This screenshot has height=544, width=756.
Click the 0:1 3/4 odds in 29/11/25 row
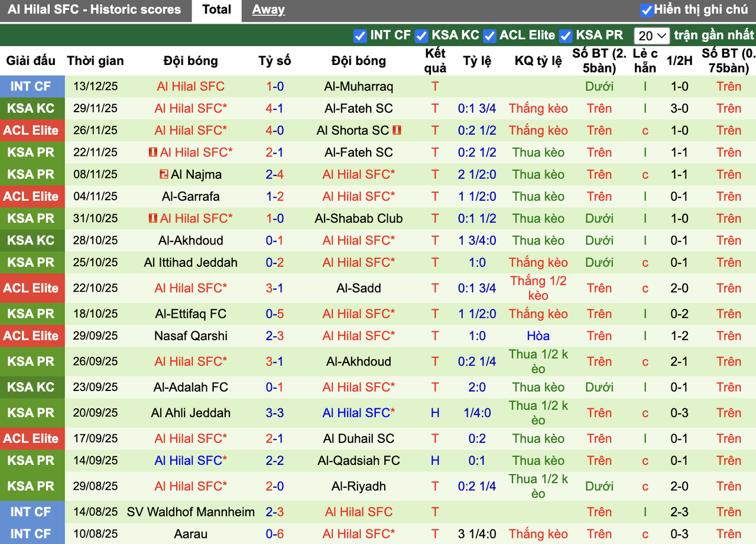477,108
